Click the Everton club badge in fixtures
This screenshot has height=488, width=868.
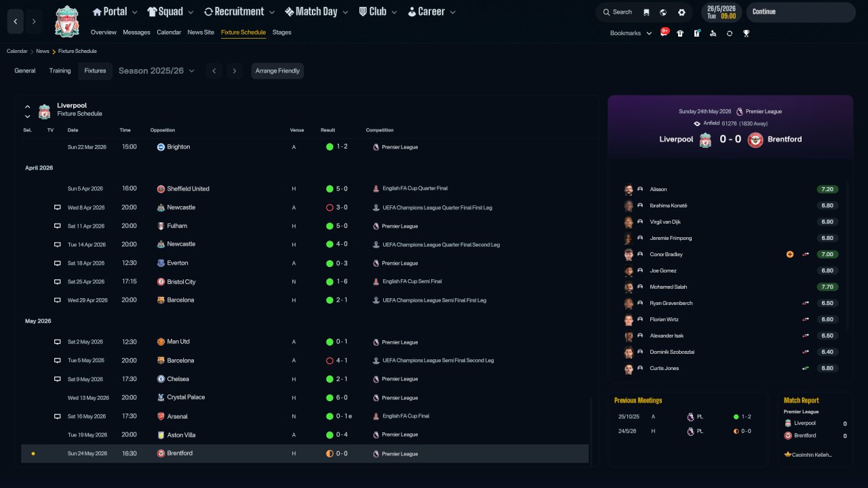coord(161,263)
